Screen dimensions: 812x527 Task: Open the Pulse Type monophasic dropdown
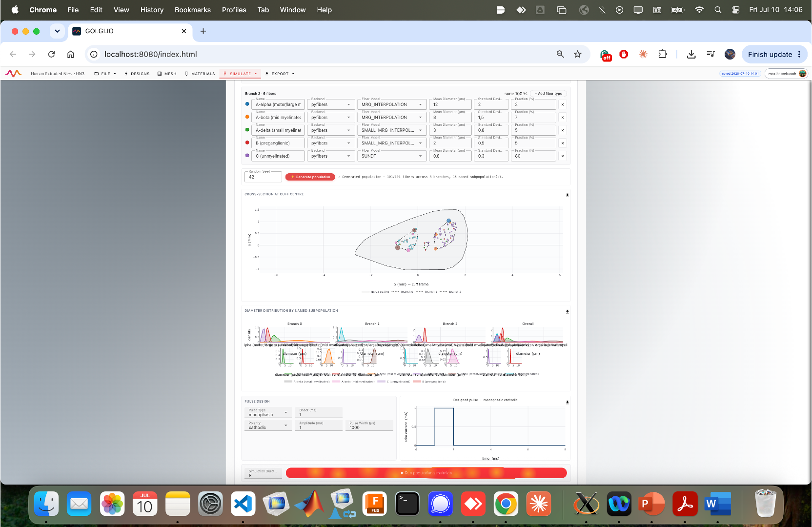pyautogui.click(x=268, y=413)
